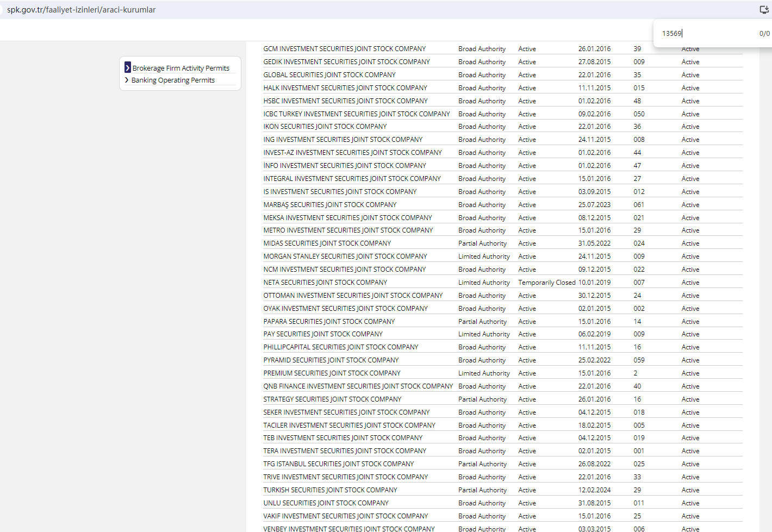
Task: Click number 059 in PYRAMID row
Action: 639,360
